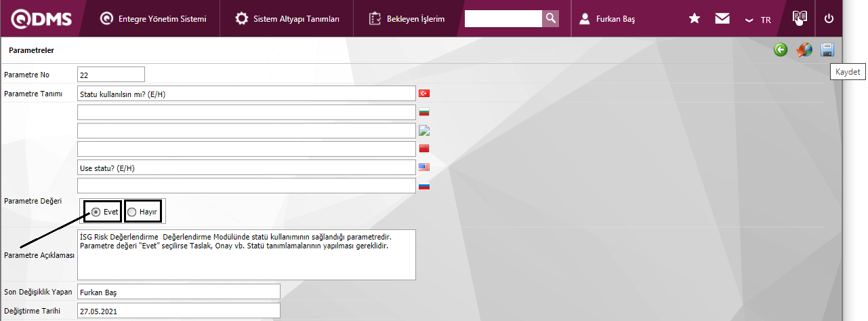Click the Bulgarian definition field
The width and height of the screenshot is (868, 321).
(x=246, y=112)
